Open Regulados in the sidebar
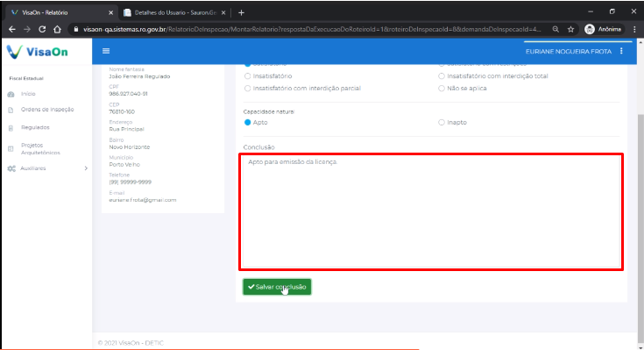This screenshot has width=644, height=350. [35, 128]
